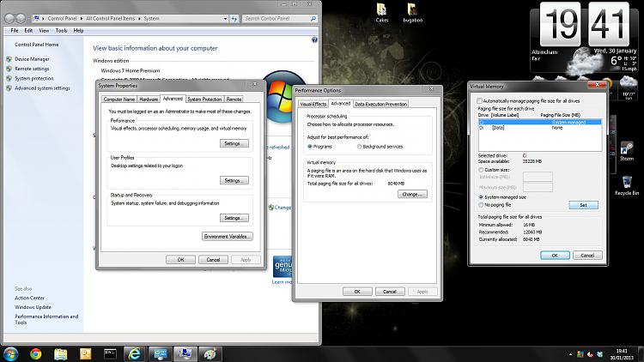Open the Steam desktop shortcut
Screen dimensions: 644x362
click(x=627, y=151)
